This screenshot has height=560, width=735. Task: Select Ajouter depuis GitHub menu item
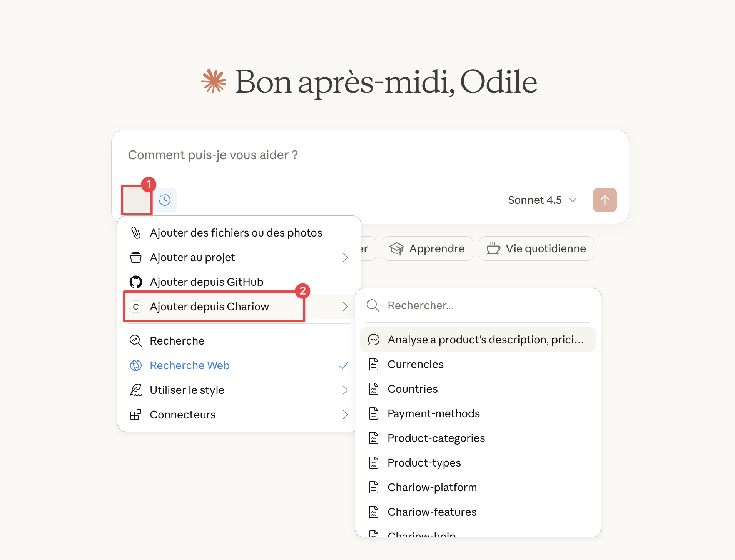point(207,282)
